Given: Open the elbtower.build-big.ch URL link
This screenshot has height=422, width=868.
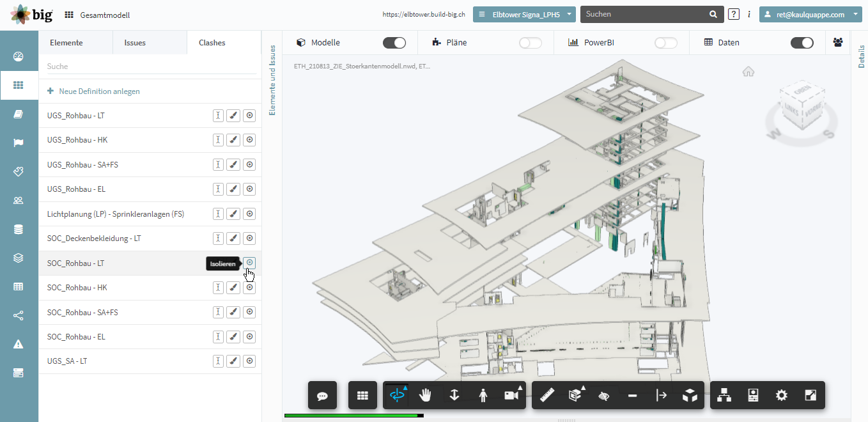Looking at the screenshot, I should 425,14.
